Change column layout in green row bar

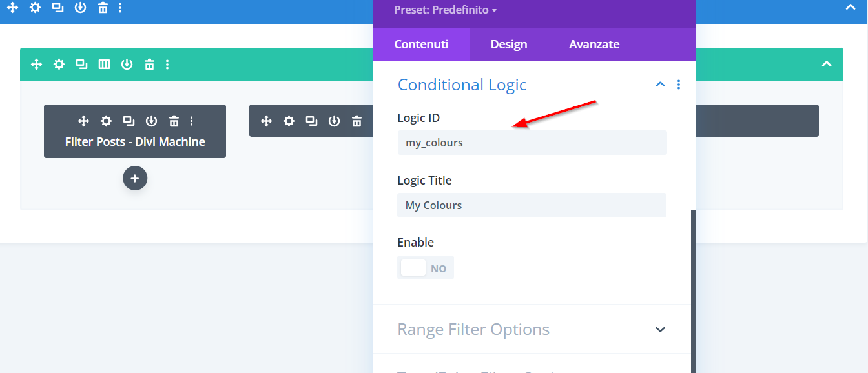pos(104,64)
